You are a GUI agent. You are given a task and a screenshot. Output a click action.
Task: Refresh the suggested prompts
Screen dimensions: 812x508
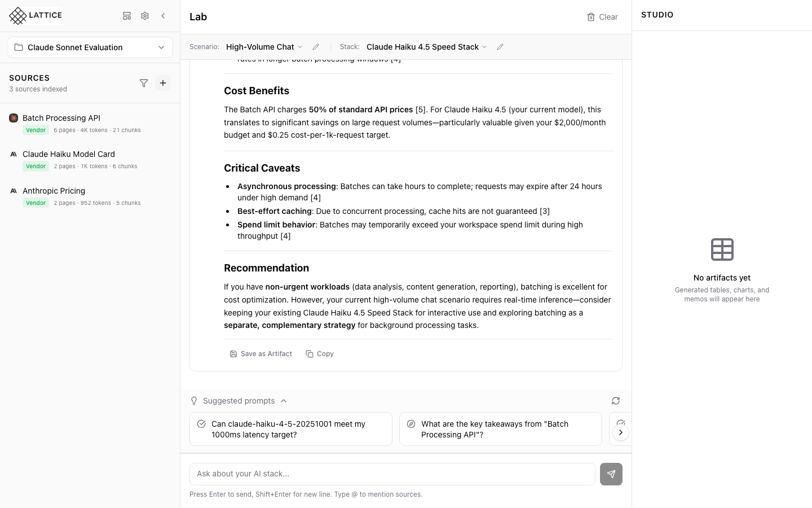[x=616, y=401]
